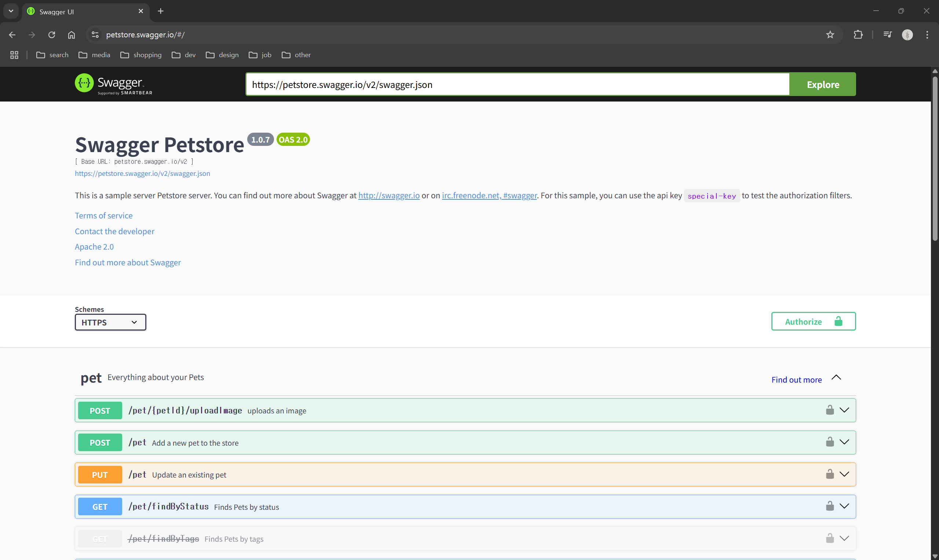This screenshot has width=939, height=560.
Task: Reload the page
Action: pos(52,35)
